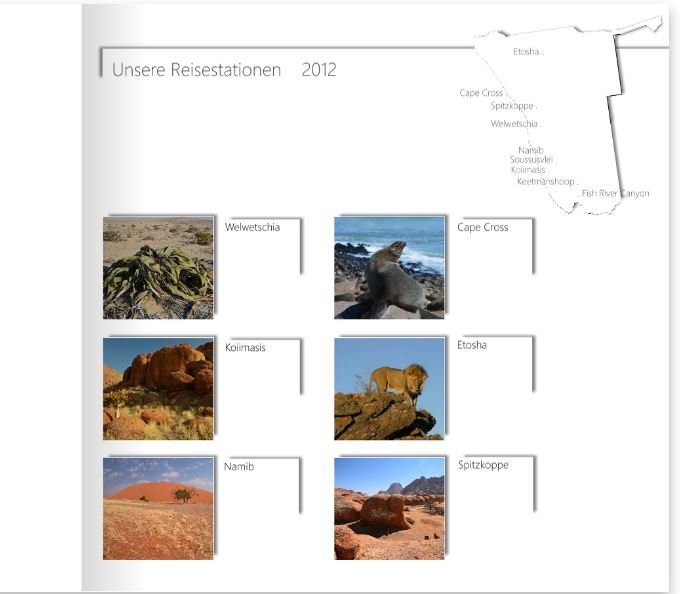Open the Welwetschia plant photo
The height and width of the screenshot is (594, 680).
pyautogui.click(x=158, y=268)
